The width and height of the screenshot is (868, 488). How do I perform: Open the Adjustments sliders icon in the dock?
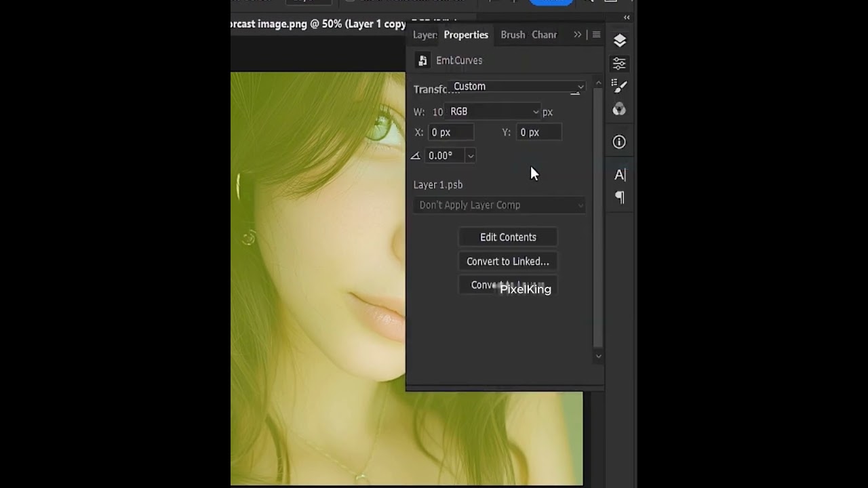point(619,64)
